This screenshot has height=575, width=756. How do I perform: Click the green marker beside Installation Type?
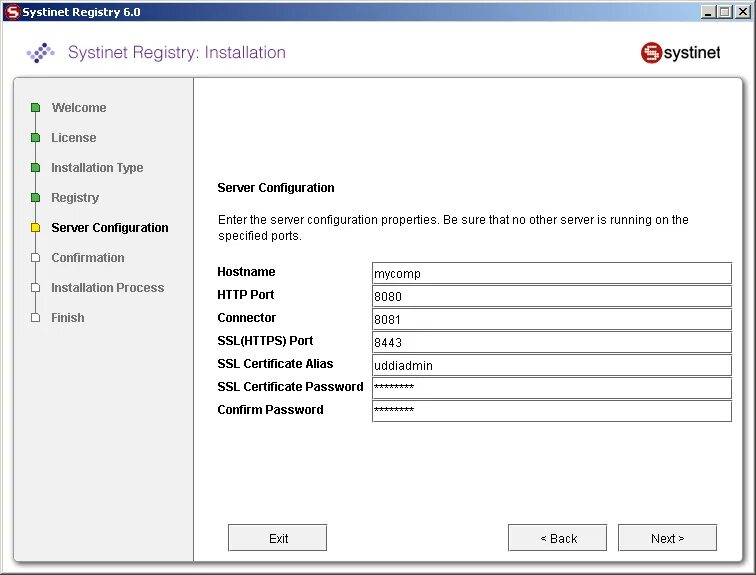click(35, 167)
